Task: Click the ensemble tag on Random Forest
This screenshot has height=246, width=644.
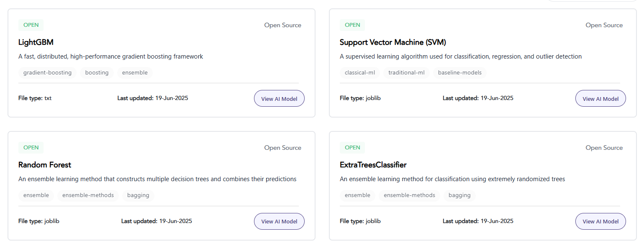Action: click(36, 195)
